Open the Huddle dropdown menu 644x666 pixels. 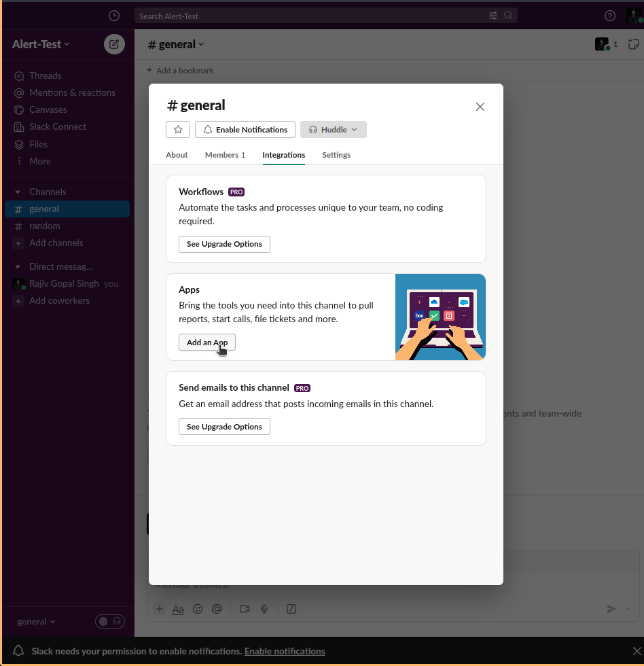(334, 130)
